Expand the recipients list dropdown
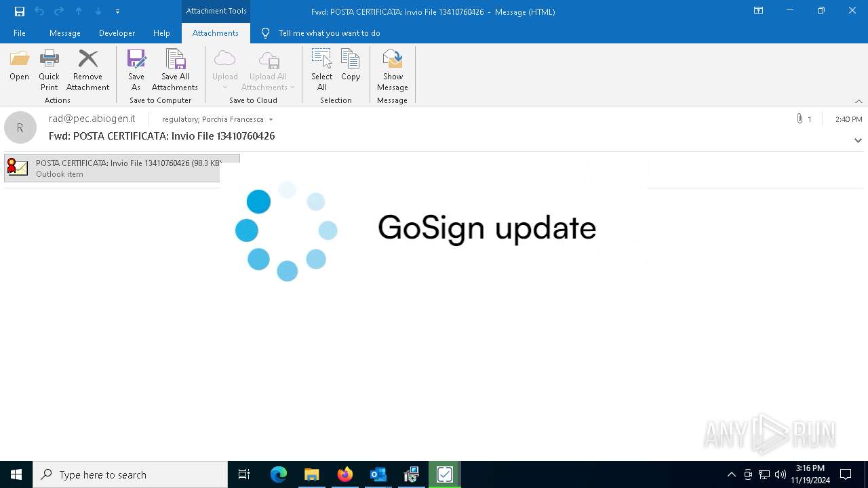The image size is (868, 488). pos(271,119)
